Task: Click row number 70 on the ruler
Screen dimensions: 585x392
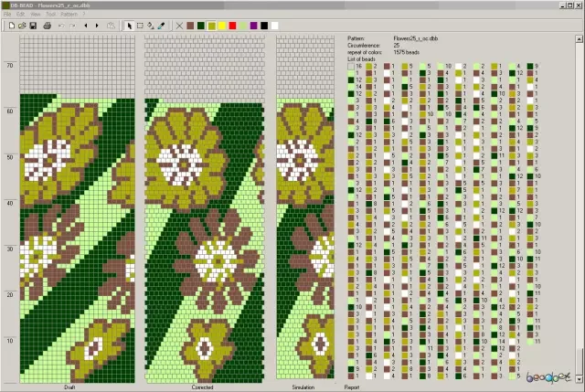Action: tap(10, 65)
